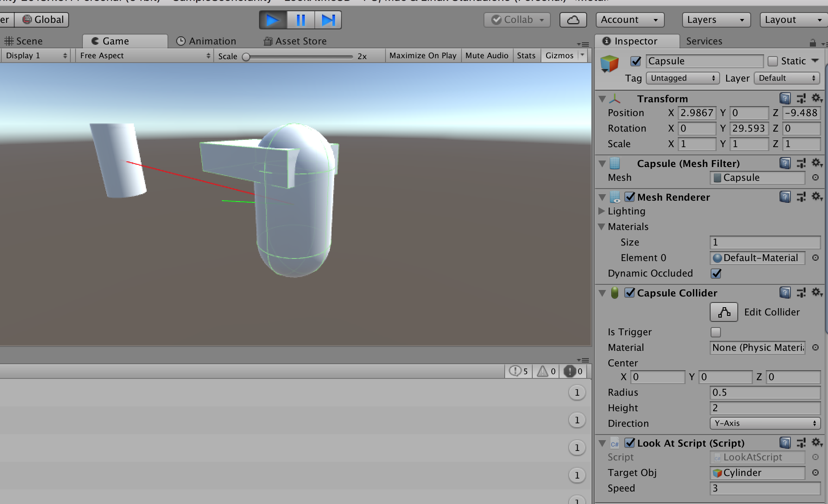This screenshot has height=504, width=828.
Task: Switch to the Inspector tab
Action: point(637,41)
